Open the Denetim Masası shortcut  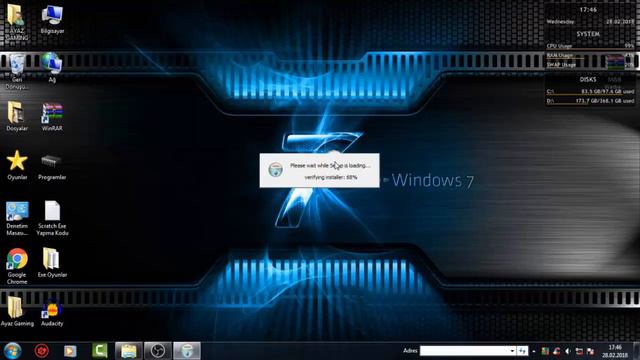17,218
